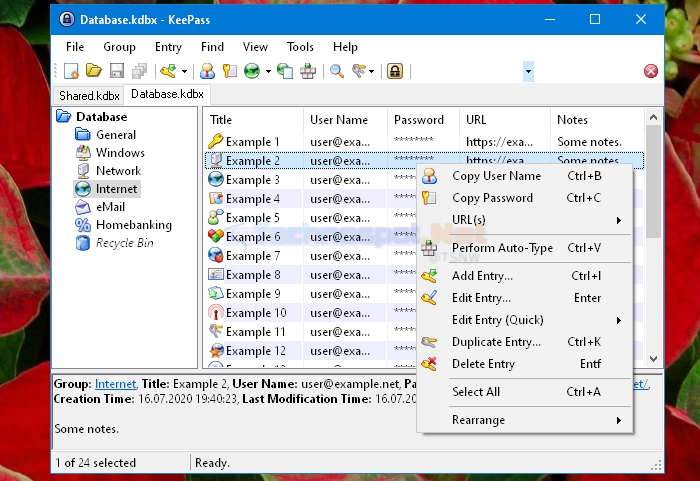Click the entry list scrollbar thumb
Screen dimensions: 700x481
click(654, 182)
